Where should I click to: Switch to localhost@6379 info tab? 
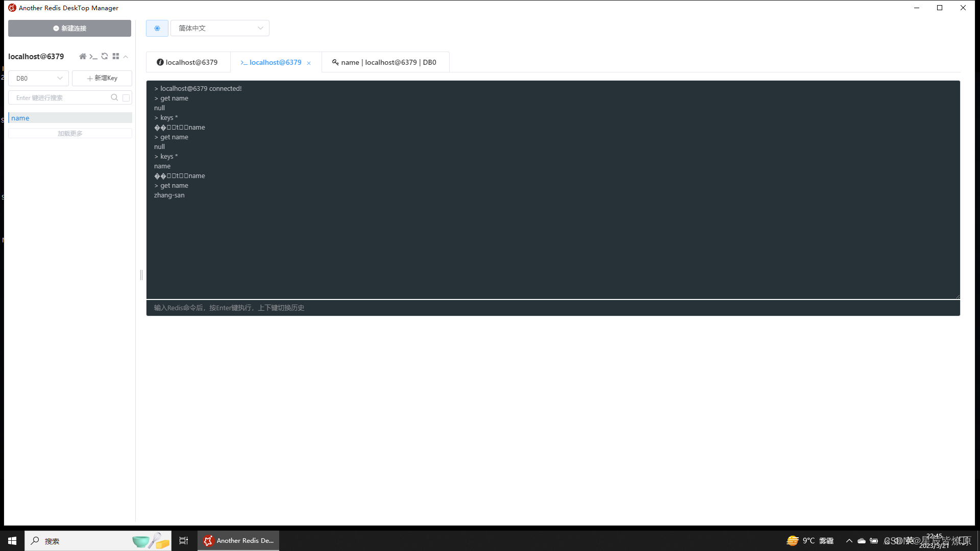[x=187, y=62]
